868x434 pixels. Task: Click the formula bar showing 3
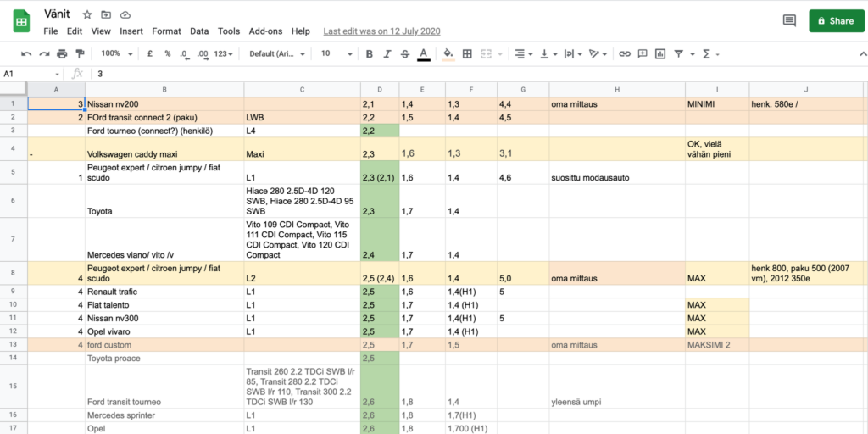(x=479, y=74)
